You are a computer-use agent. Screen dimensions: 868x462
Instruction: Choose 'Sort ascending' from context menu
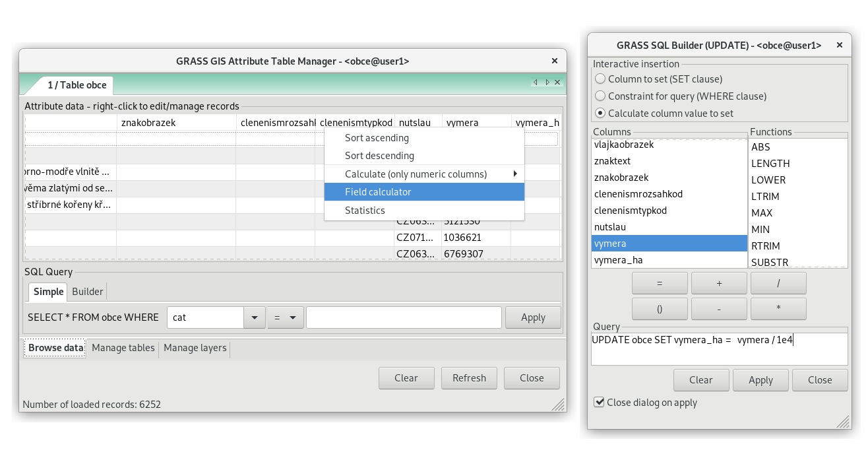[424, 138]
